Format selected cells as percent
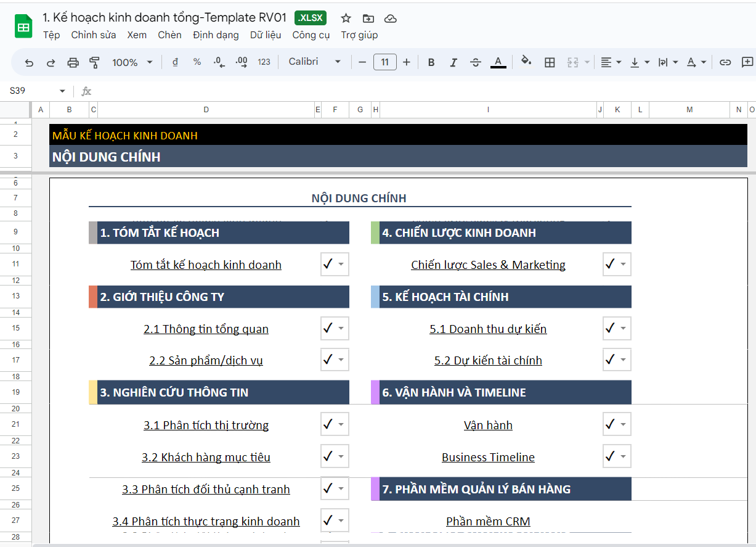 (x=197, y=62)
